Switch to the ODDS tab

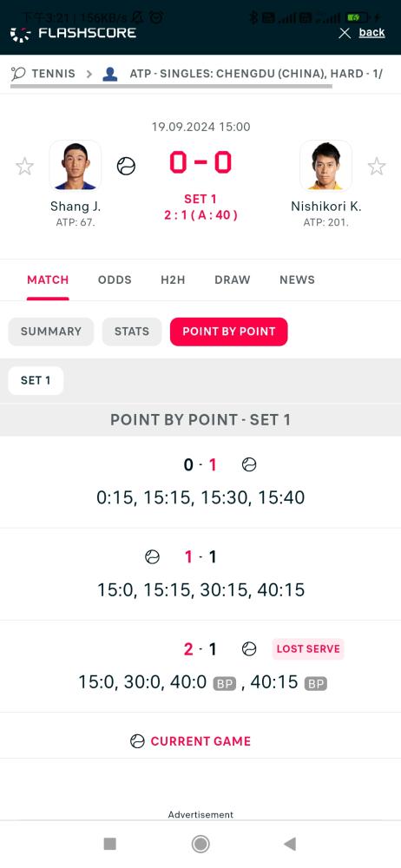click(115, 279)
